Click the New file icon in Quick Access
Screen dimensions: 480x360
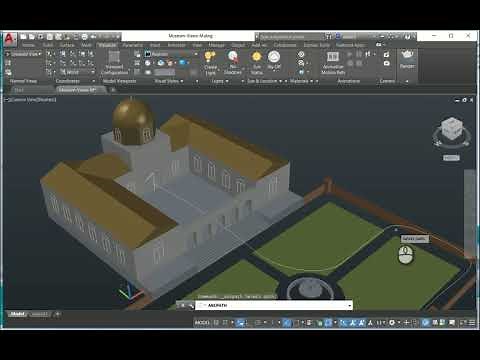coord(23,37)
